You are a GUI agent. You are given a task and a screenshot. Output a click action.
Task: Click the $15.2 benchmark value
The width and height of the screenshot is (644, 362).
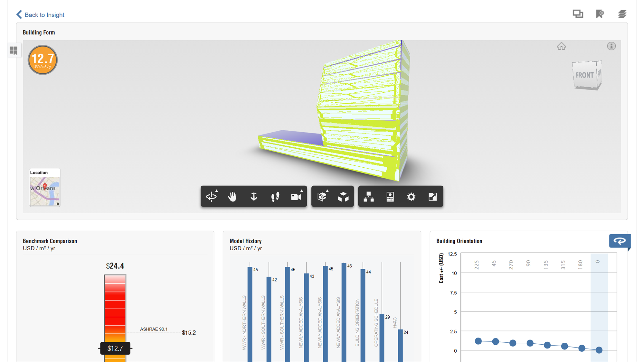189,333
